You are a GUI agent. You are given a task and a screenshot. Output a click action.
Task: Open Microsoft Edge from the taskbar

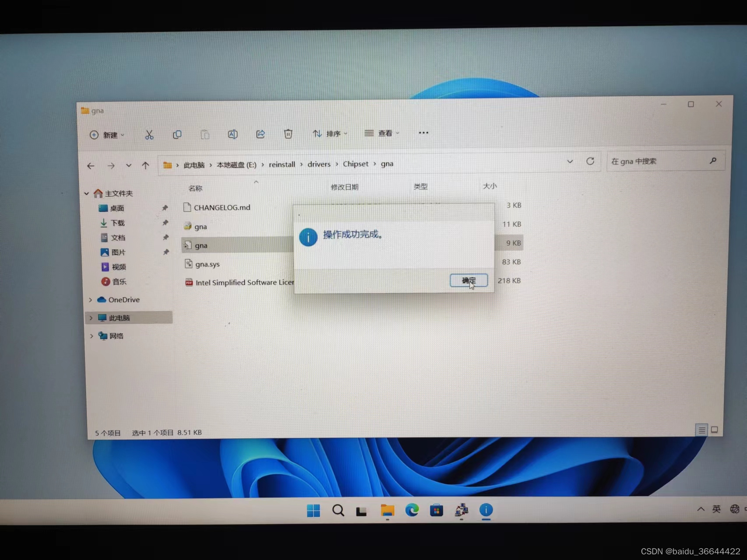coord(412,510)
